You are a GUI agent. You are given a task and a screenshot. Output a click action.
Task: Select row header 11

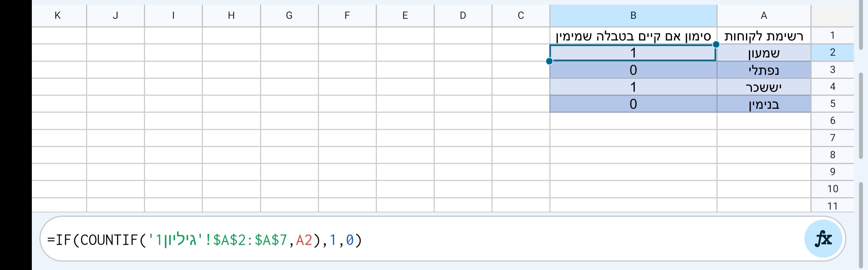tap(833, 205)
